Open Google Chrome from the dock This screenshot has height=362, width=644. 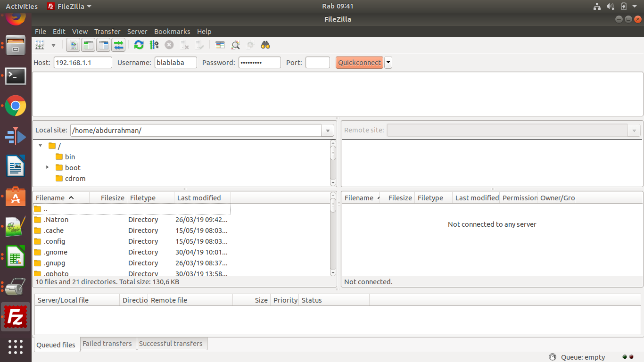click(x=16, y=106)
